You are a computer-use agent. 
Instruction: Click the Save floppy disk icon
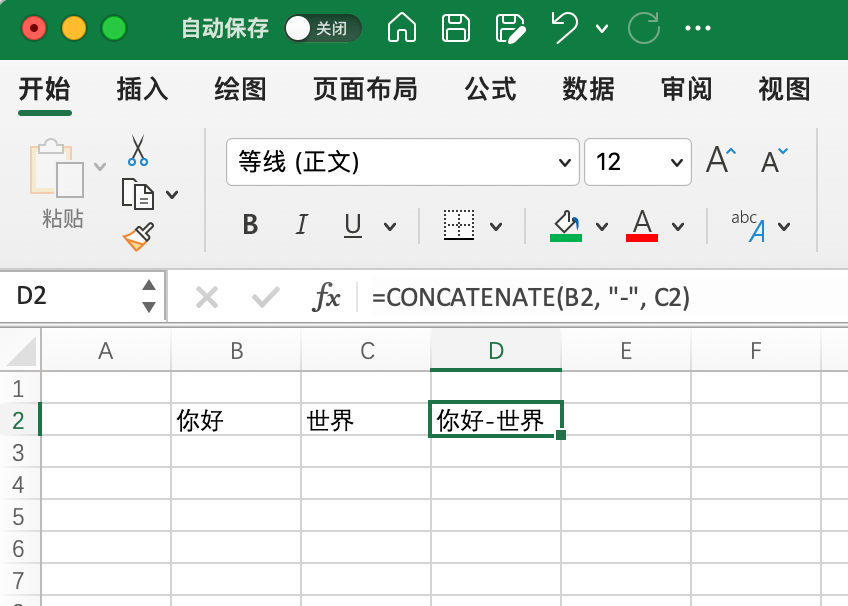click(456, 28)
